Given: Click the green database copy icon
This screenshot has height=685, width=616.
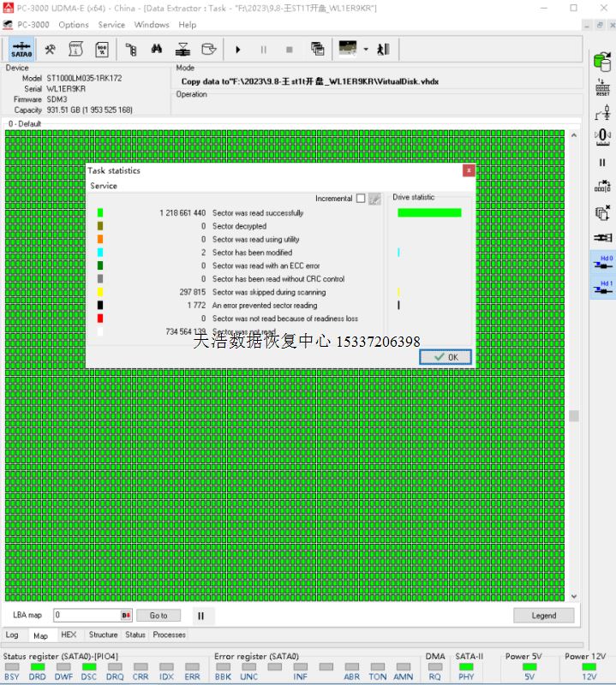Looking at the screenshot, I should [602, 59].
